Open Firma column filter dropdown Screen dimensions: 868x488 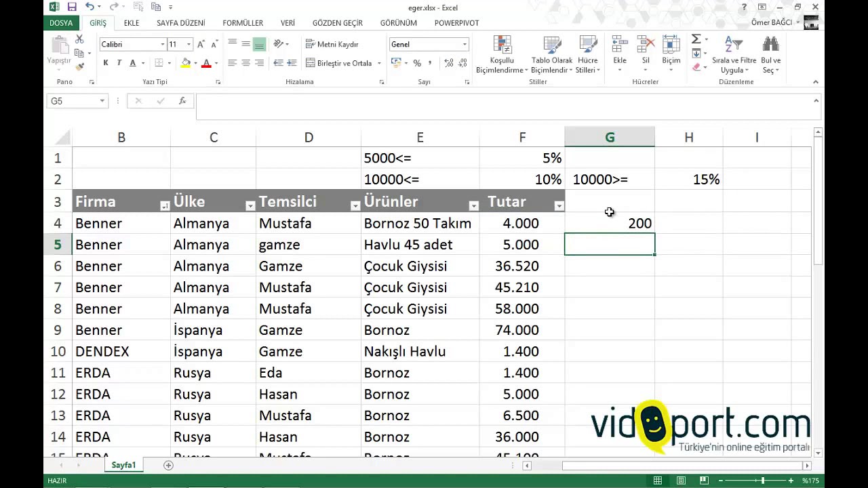click(x=164, y=206)
